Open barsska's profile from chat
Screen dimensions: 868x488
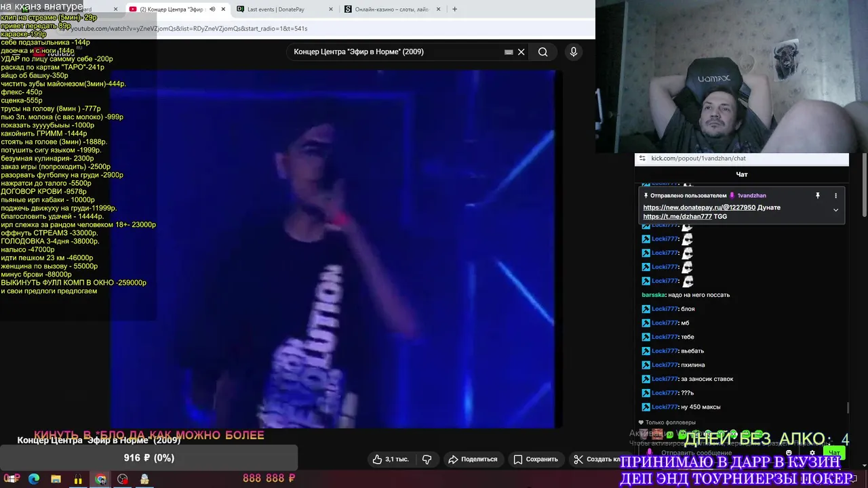[653, 295]
